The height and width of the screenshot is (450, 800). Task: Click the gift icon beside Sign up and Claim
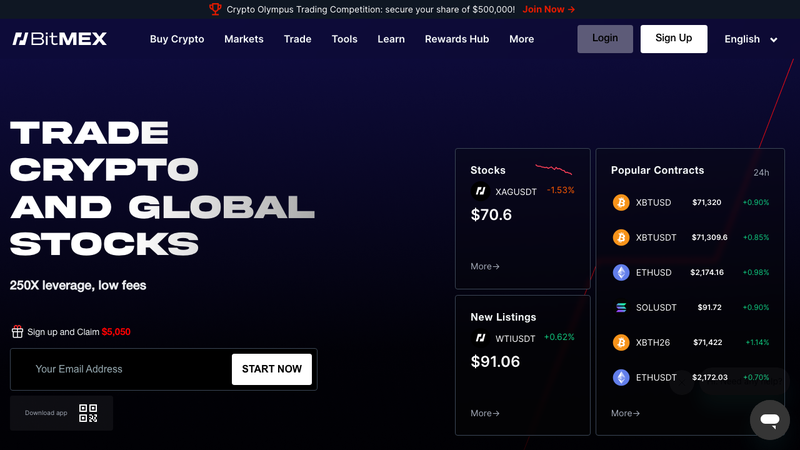tap(17, 332)
